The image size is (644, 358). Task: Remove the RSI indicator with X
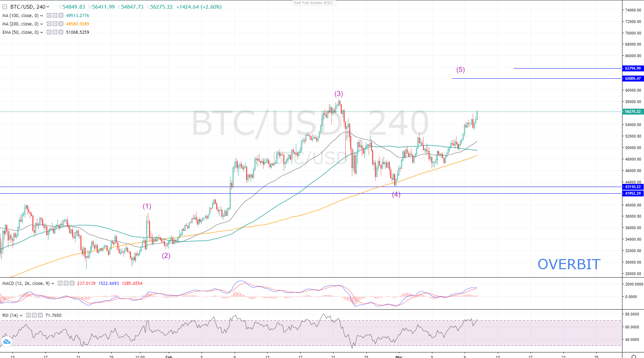point(40,316)
